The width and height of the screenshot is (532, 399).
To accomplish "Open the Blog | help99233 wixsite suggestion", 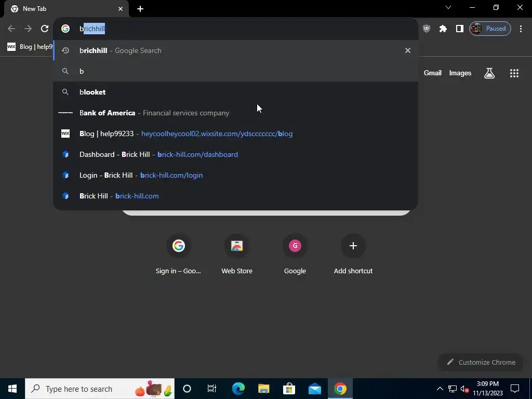I will pyautogui.click(x=235, y=134).
